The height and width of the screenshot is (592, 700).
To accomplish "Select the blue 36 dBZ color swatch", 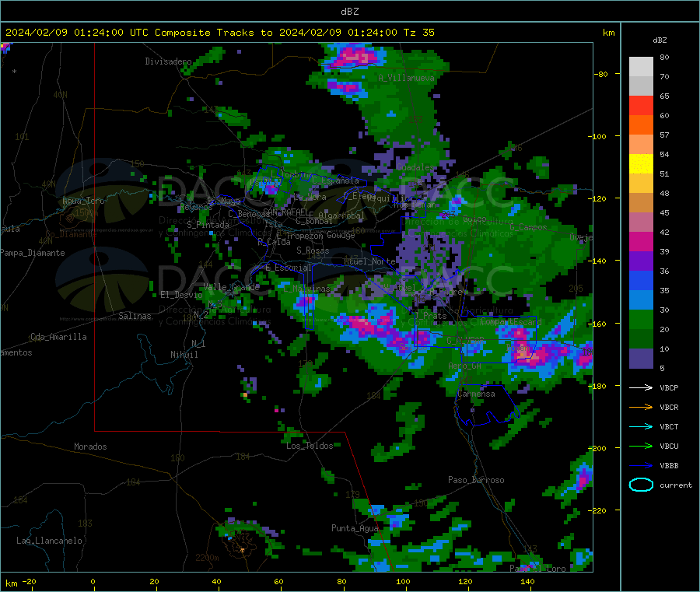I will click(x=641, y=280).
